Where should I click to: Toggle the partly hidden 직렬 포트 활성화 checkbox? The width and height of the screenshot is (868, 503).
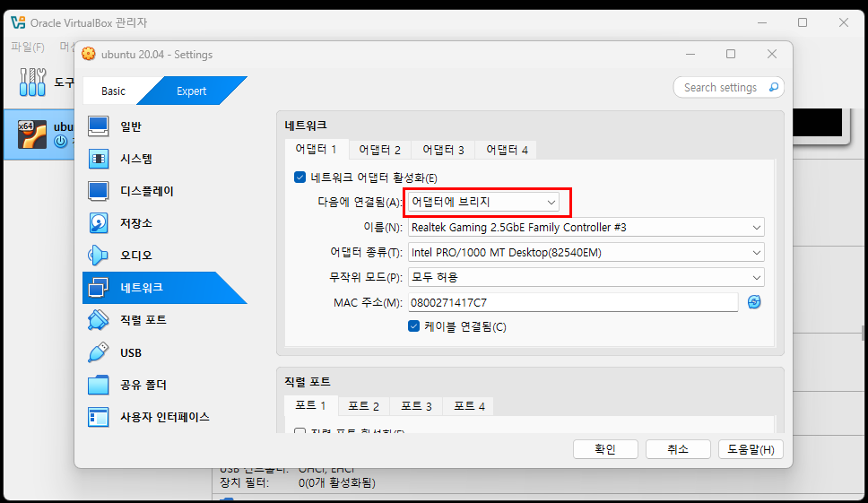click(299, 431)
